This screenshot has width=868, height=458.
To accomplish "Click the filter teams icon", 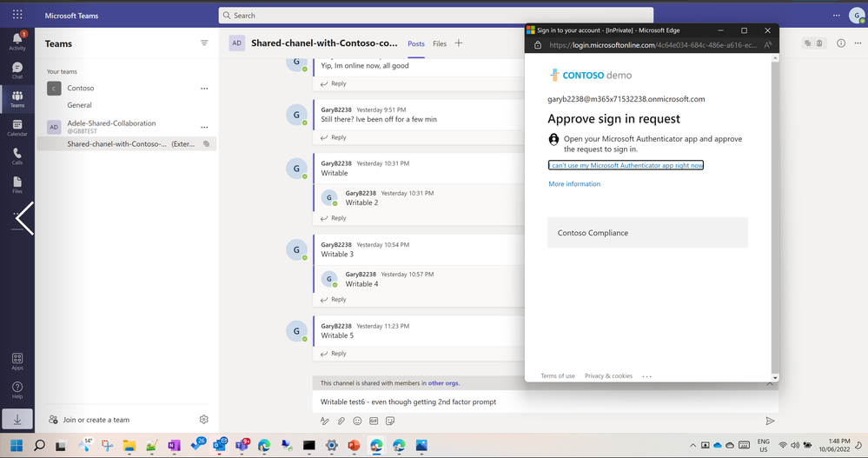I will coord(204,43).
